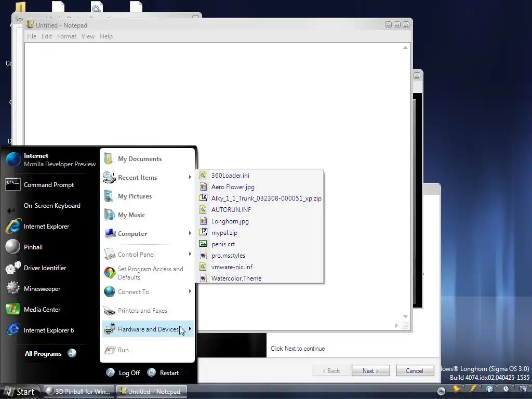Click icon beside vmware-nic.inf
532x399 pixels.
(203, 267)
